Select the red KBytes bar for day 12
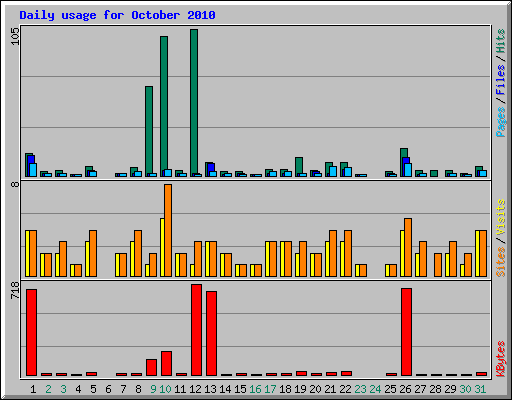Image resolution: width=512 pixels, height=400 pixels. (196, 330)
